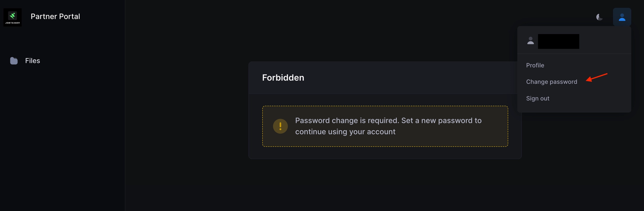Choose Sign out from the account menu
The width and height of the screenshot is (644, 211).
(x=538, y=99)
